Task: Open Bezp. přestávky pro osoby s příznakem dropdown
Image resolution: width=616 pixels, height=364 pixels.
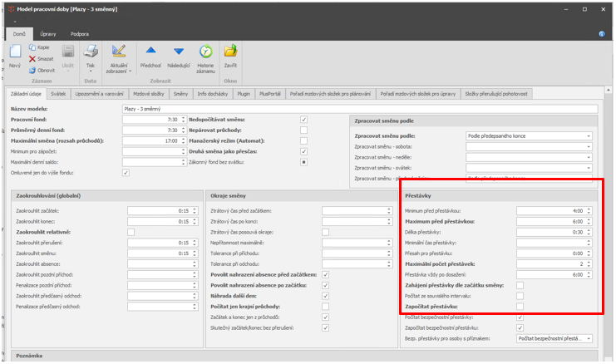Action: click(589, 338)
